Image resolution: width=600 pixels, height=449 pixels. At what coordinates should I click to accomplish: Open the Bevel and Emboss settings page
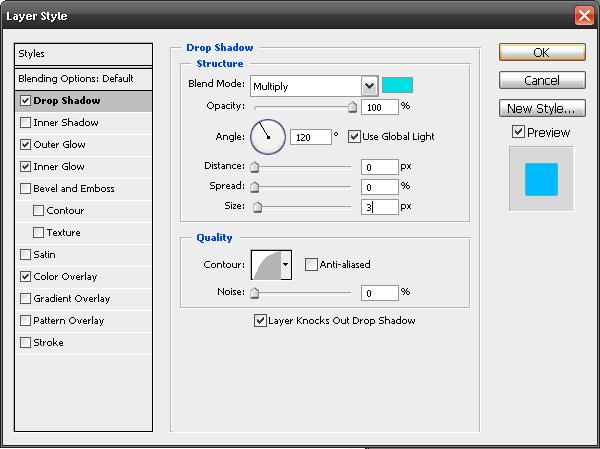74,188
